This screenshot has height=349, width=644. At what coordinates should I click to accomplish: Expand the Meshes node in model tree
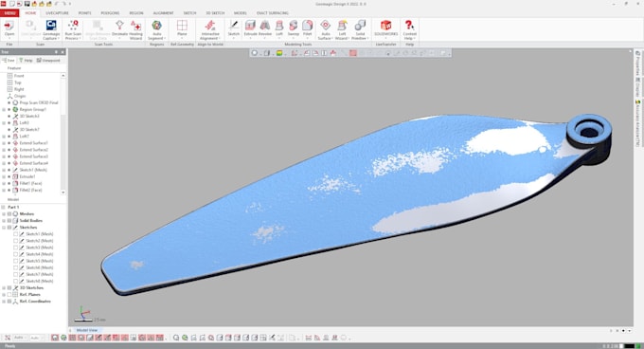click(x=4, y=213)
